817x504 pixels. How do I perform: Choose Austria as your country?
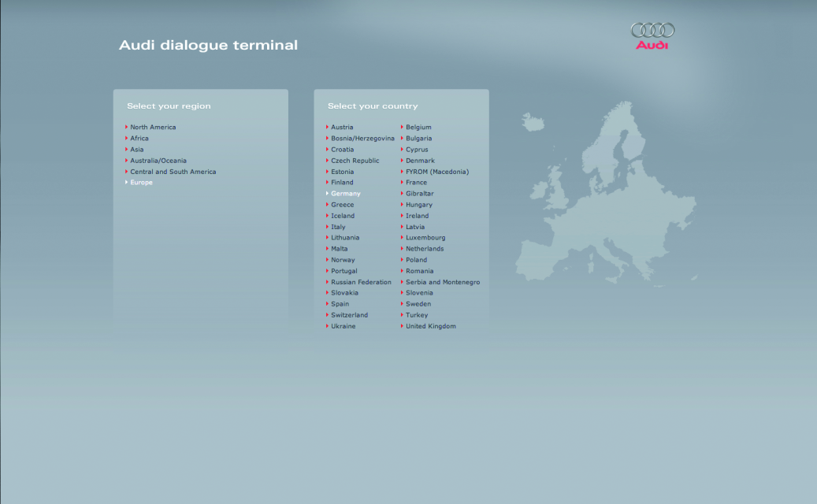(x=342, y=127)
